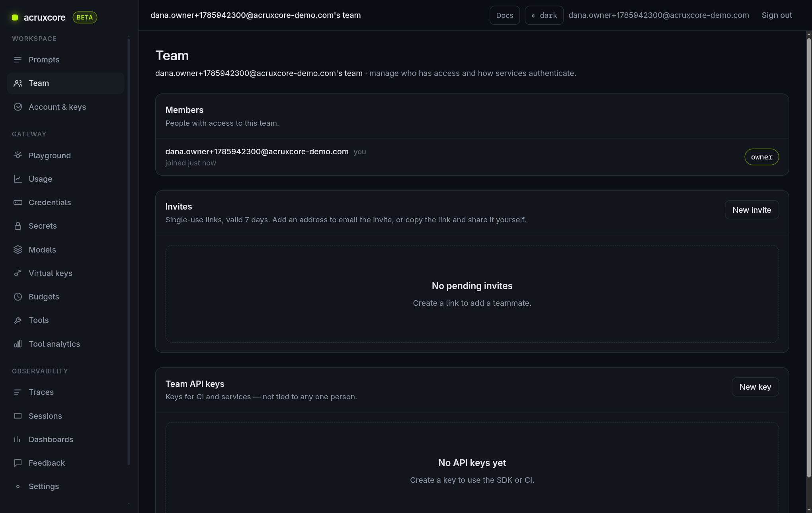Click 'Create a link to add a teammate.'

coord(472,303)
